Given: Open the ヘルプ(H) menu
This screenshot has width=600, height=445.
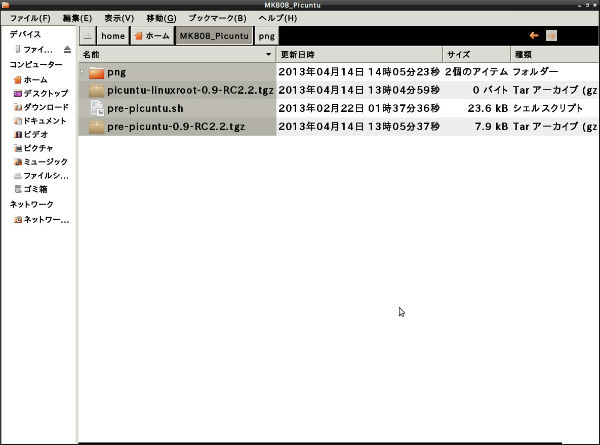Looking at the screenshot, I should (x=277, y=18).
